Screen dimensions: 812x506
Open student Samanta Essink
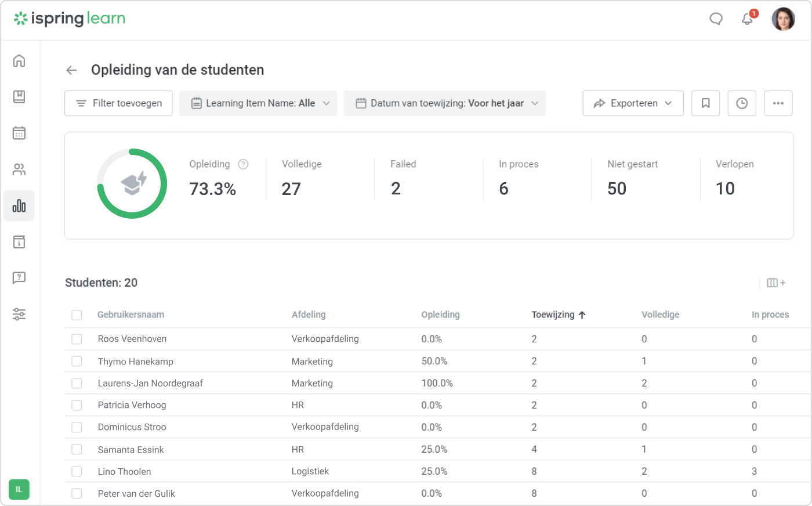(130, 450)
